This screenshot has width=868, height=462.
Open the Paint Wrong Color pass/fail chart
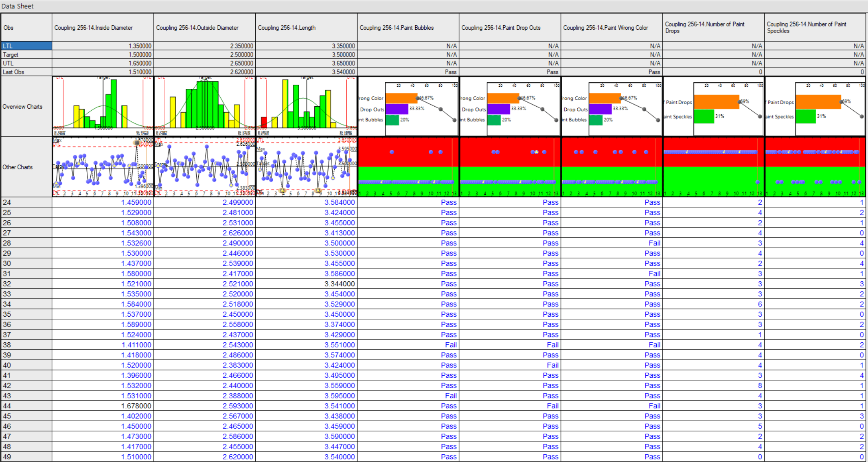[x=612, y=167]
